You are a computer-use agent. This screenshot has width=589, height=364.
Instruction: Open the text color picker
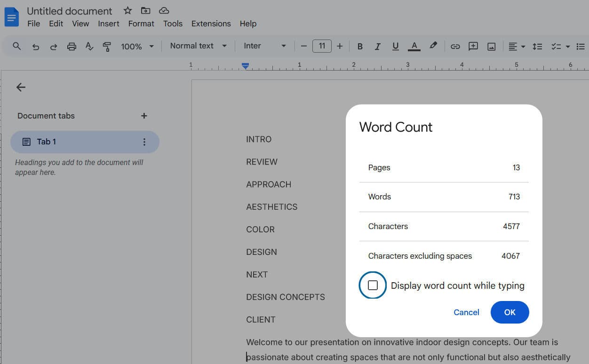point(414,46)
